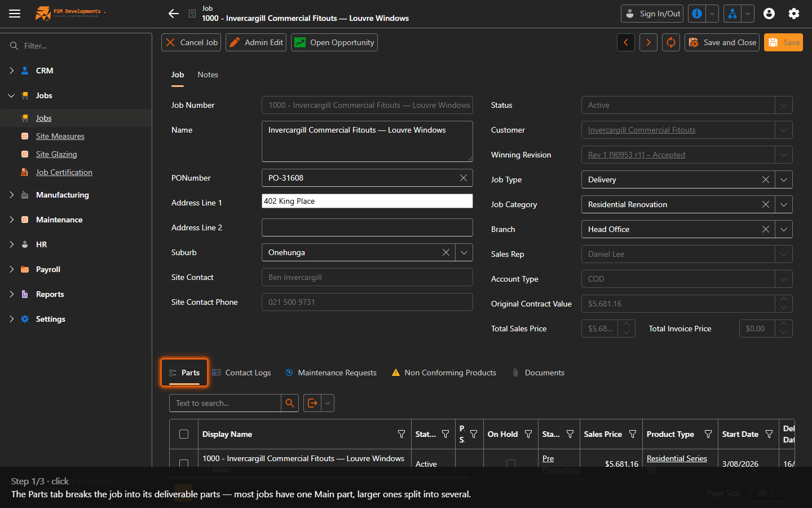The width and height of the screenshot is (812, 508).
Task: Go to the previous job record arrow
Action: coord(626,42)
